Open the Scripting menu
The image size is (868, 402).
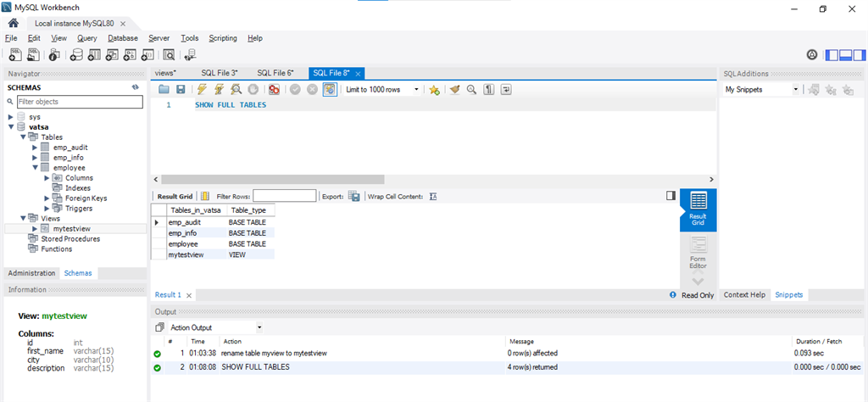coord(223,38)
